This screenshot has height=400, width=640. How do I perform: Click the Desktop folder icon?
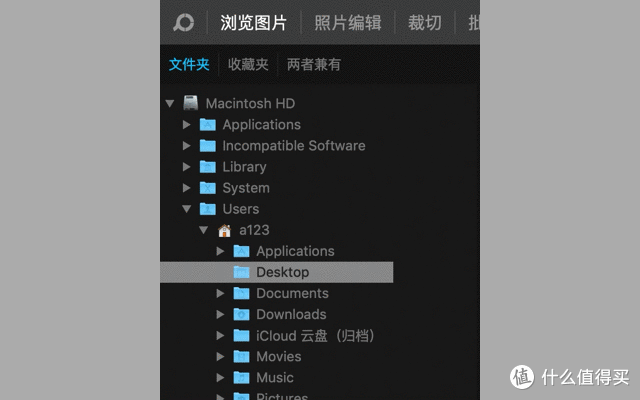coord(242,272)
